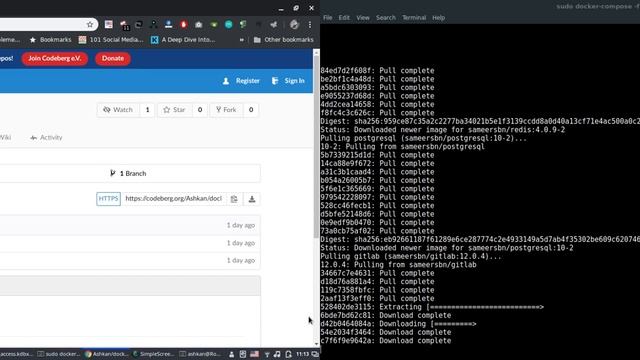
Task: Open the Chrome three-dot menu
Action: [x=310, y=24]
